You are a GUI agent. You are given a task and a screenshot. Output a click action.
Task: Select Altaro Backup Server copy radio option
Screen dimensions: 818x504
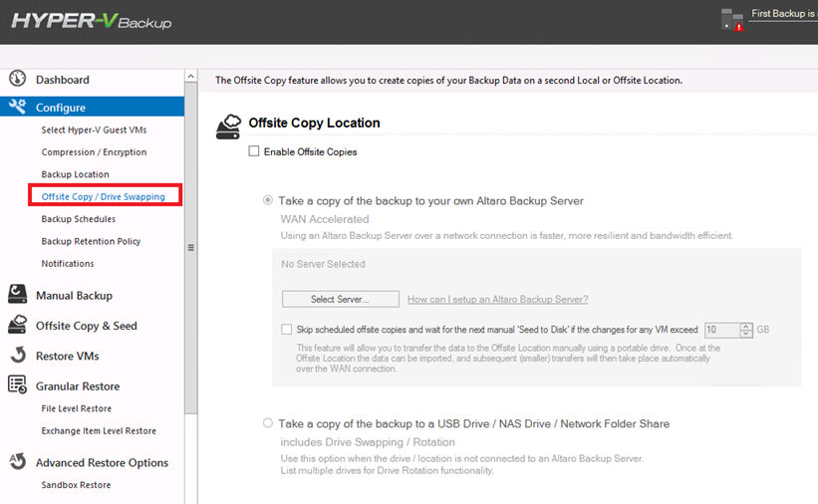pos(268,200)
